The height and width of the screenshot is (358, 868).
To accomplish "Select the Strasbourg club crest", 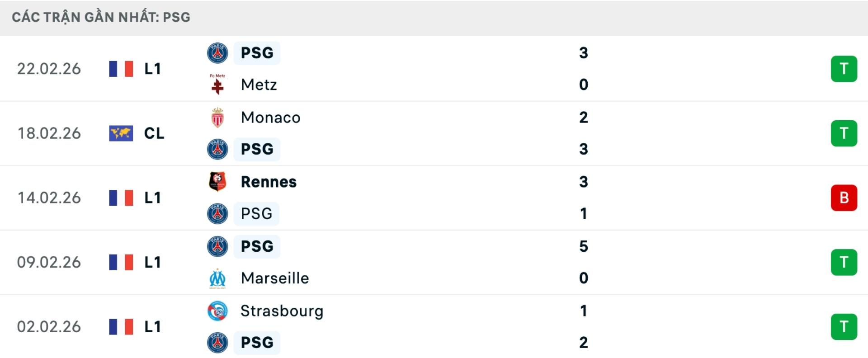I will [x=217, y=311].
